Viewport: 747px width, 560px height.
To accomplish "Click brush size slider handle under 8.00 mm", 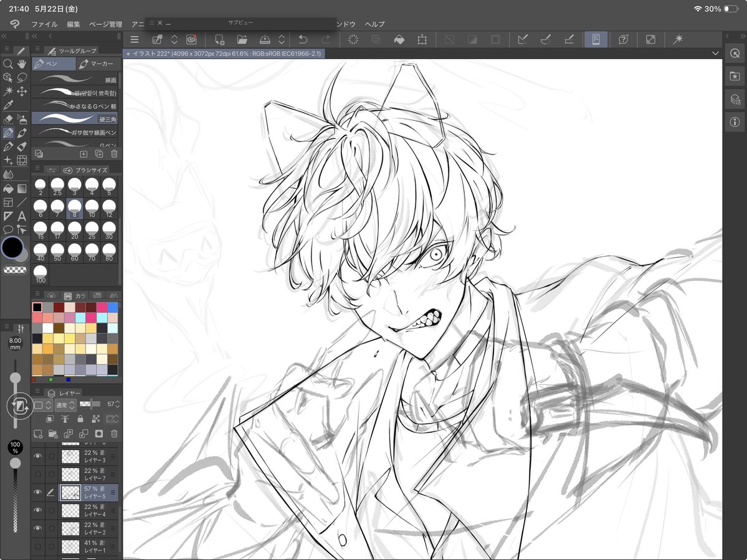I will tap(15, 378).
